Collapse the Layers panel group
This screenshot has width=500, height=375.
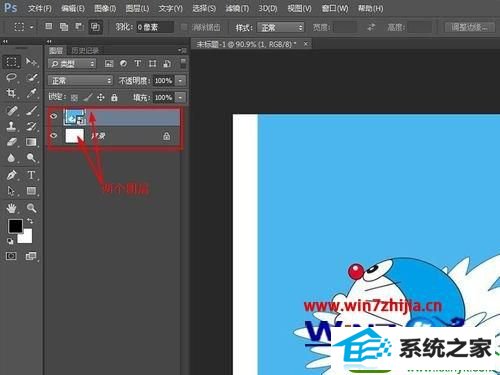pos(49,42)
